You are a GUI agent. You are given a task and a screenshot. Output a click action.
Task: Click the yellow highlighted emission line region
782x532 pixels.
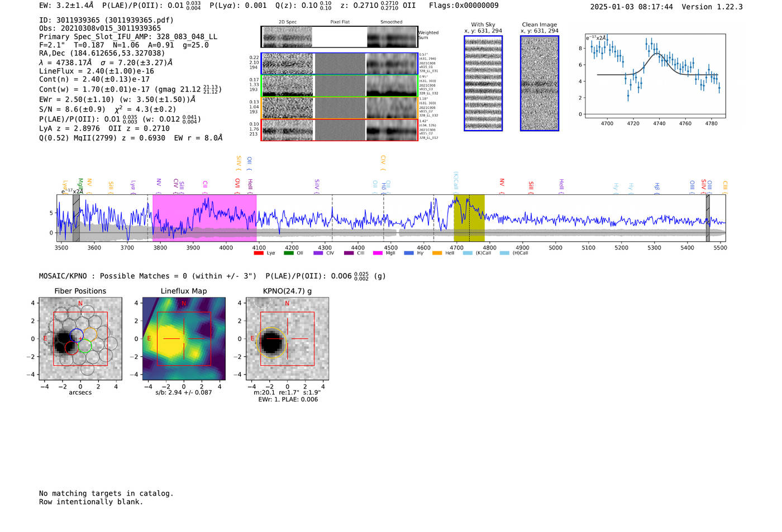pyautogui.click(x=469, y=218)
